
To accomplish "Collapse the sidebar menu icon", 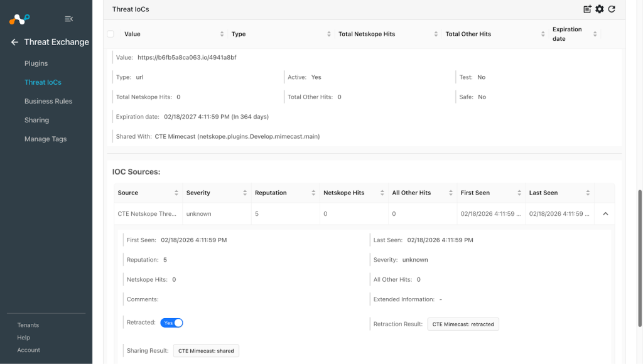I will pos(68,19).
